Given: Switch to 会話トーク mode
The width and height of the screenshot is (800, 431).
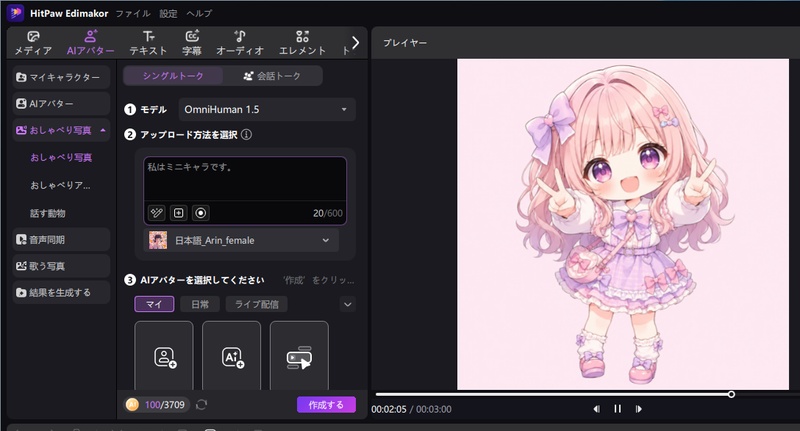Looking at the screenshot, I should tap(272, 76).
